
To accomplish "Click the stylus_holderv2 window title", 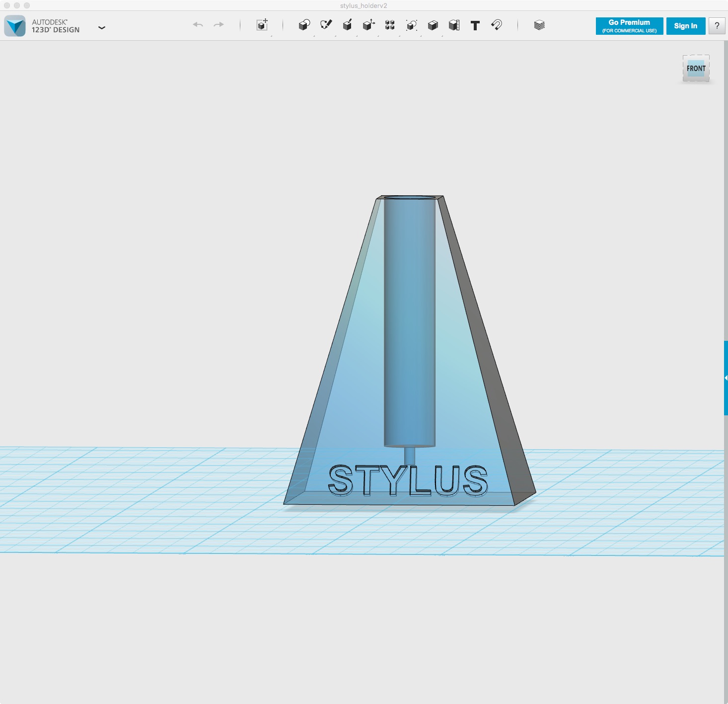I will pos(364,5).
